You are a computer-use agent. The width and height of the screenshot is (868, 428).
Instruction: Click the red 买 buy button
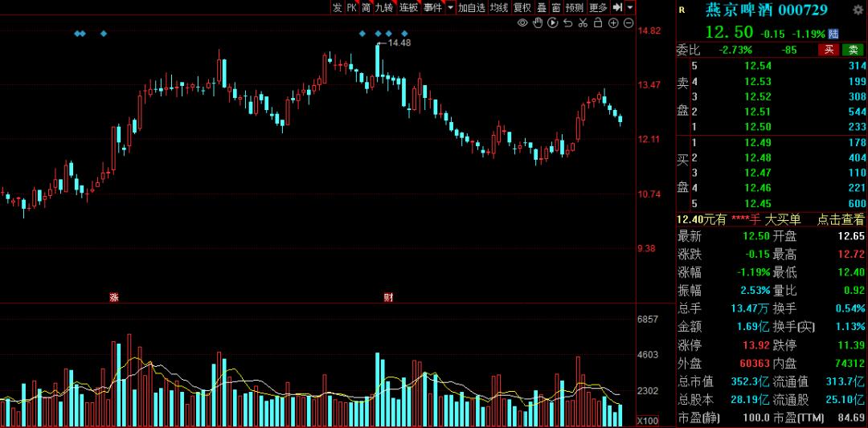pos(829,50)
